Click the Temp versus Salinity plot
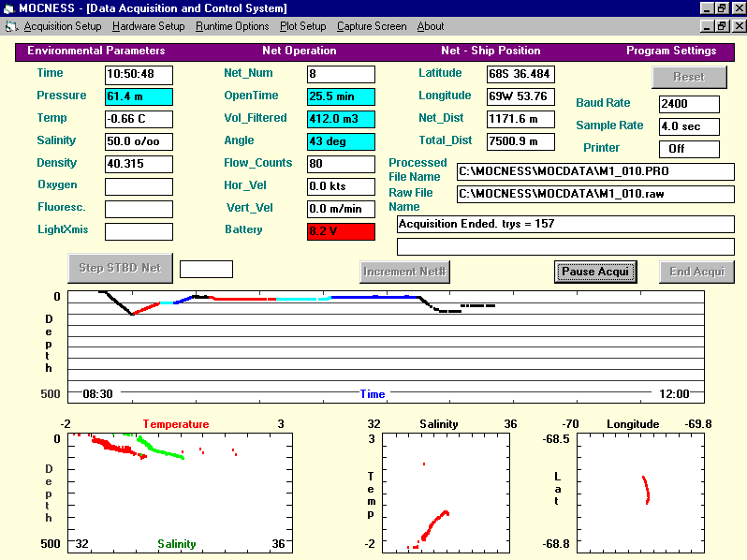The width and height of the screenshot is (747, 560). (446, 493)
